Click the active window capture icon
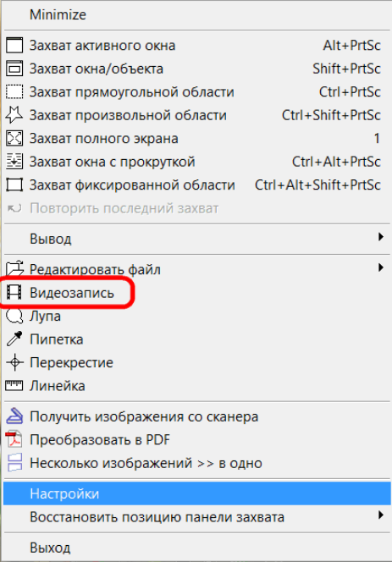The width and height of the screenshot is (392, 562). coord(14,46)
